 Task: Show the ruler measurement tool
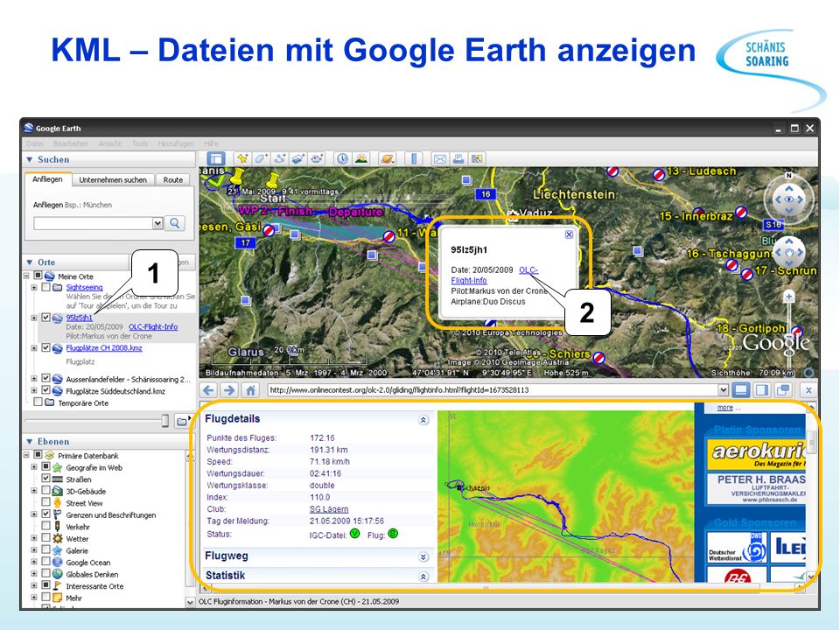[x=414, y=158]
